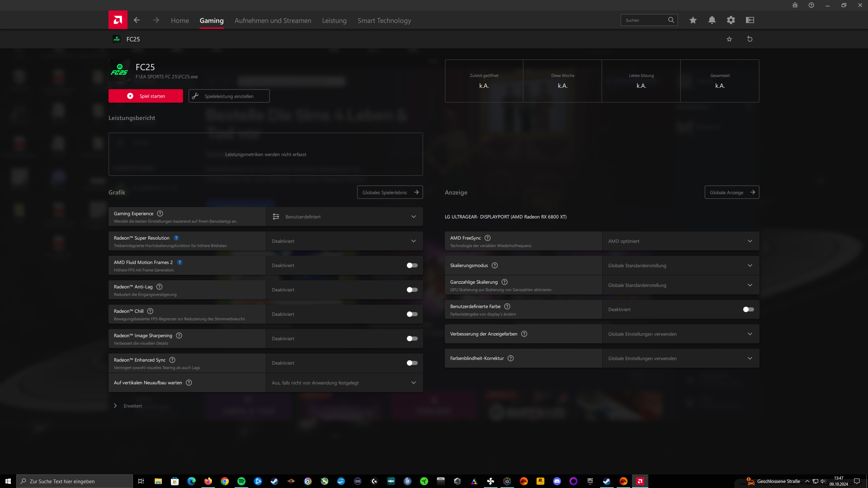Screen dimensions: 868x488
Task: Show help for Verbesserung der Anzeigefarben
Action: [524, 334]
